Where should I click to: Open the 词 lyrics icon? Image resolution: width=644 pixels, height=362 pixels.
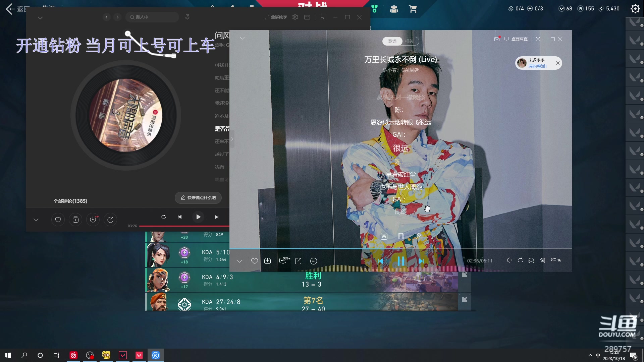542,260
